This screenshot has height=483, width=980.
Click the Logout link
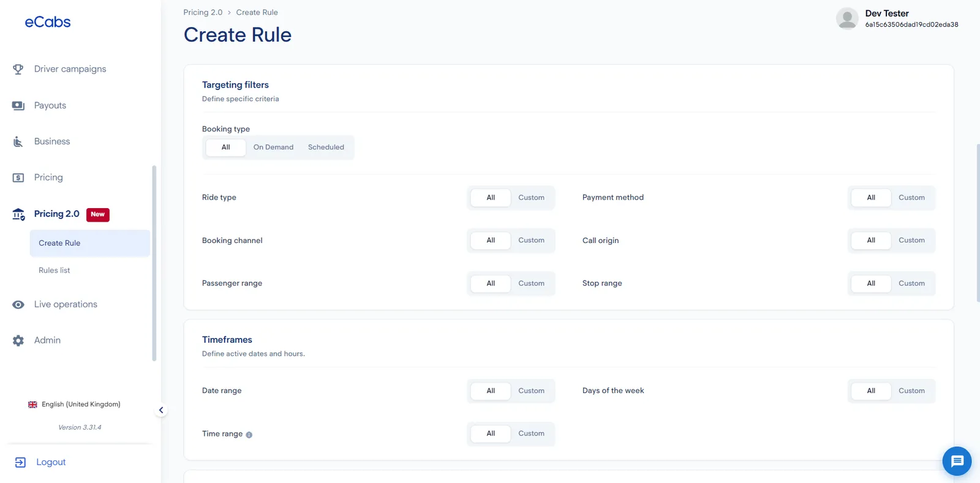[51, 462]
